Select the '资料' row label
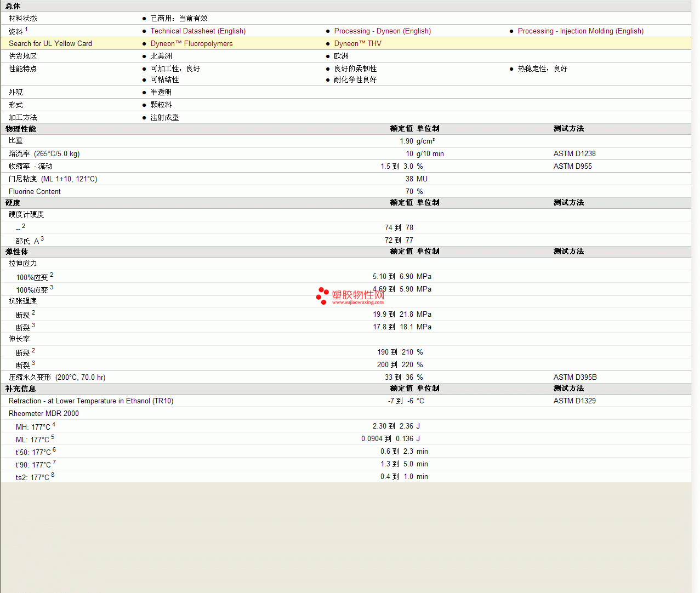Image resolution: width=700 pixels, height=593 pixels. [16, 32]
